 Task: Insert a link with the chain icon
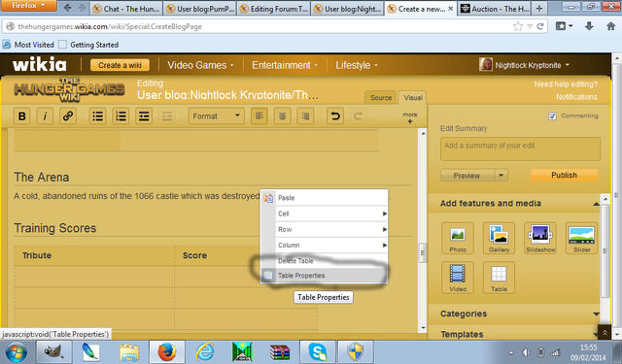click(68, 116)
